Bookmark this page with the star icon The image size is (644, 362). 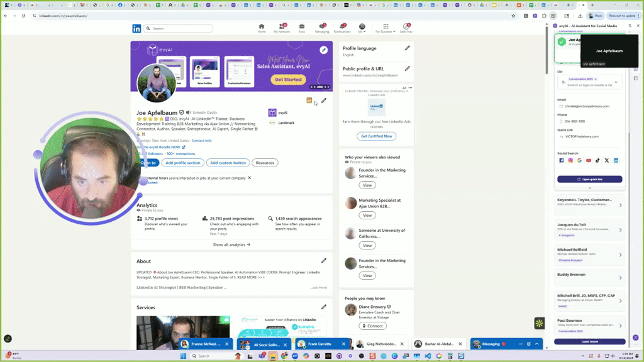[x=513, y=16]
